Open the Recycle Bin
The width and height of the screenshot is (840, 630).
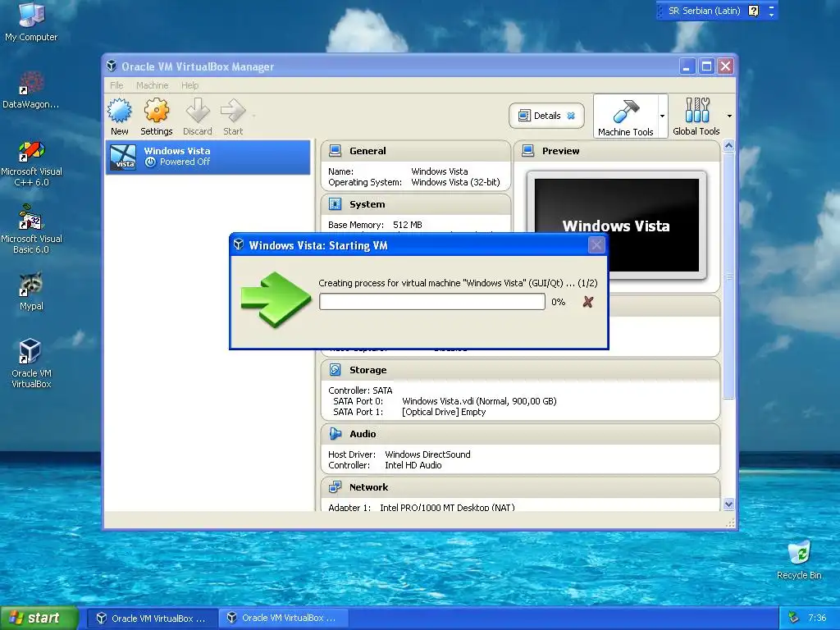point(799,559)
